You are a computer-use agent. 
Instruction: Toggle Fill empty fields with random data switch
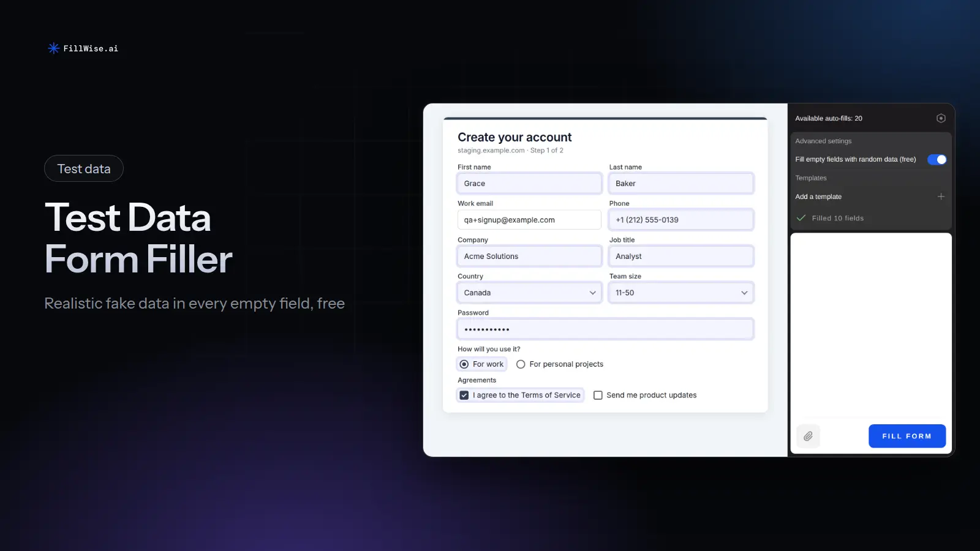(x=937, y=159)
